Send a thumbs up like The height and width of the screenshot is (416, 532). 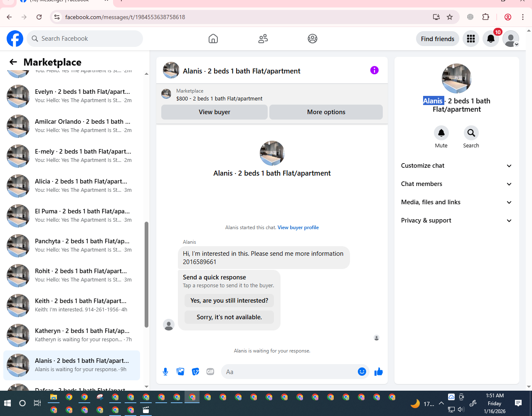(379, 372)
